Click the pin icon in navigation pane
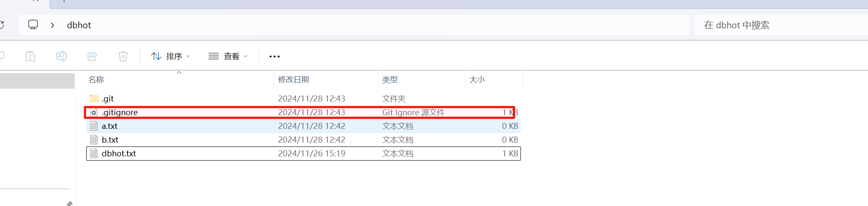This screenshot has width=868, height=206. 70,204
